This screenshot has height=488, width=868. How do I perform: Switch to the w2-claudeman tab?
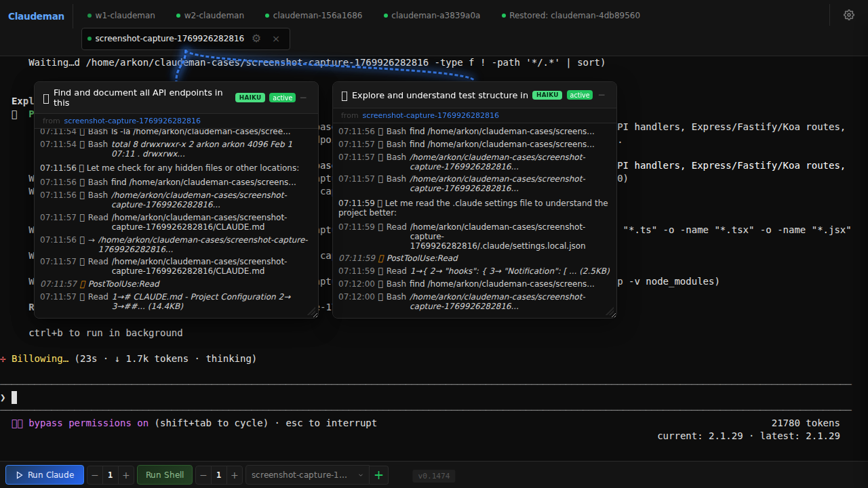pos(210,15)
